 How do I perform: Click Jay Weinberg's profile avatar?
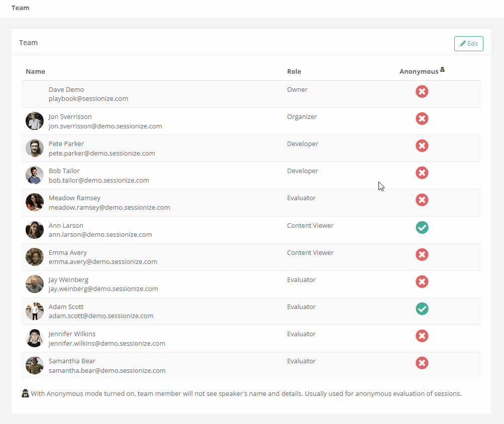[x=35, y=284]
